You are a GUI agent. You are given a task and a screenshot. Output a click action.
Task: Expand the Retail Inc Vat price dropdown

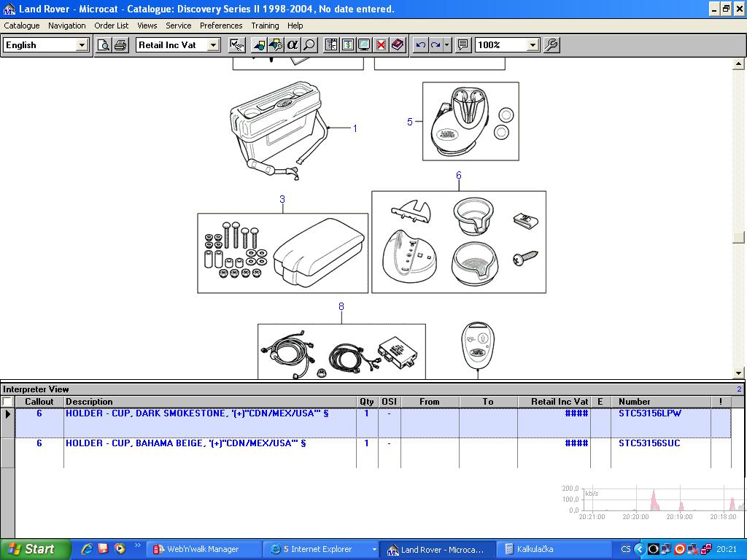[x=213, y=45]
